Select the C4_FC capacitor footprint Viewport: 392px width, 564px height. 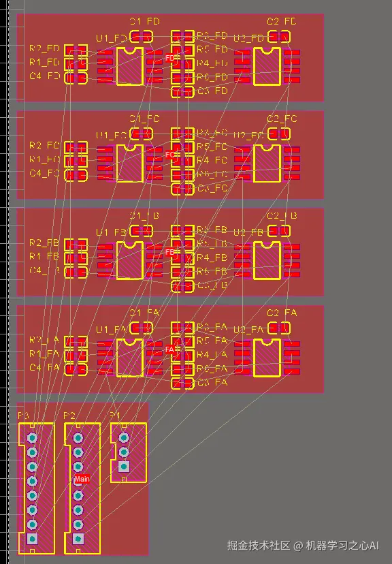tap(76, 175)
